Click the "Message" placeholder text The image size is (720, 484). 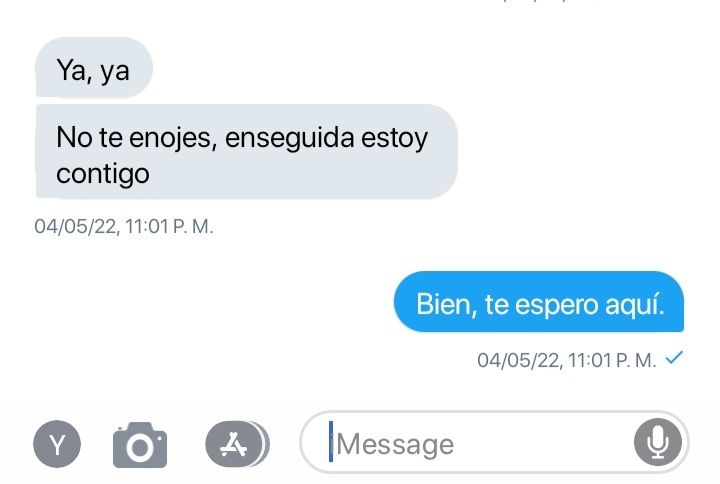tap(395, 445)
